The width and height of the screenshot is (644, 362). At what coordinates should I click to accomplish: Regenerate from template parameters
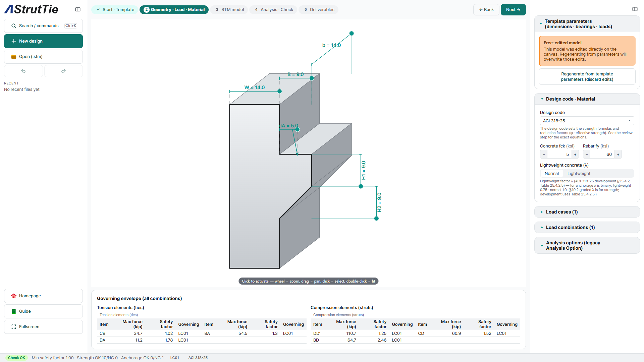click(587, 77)
